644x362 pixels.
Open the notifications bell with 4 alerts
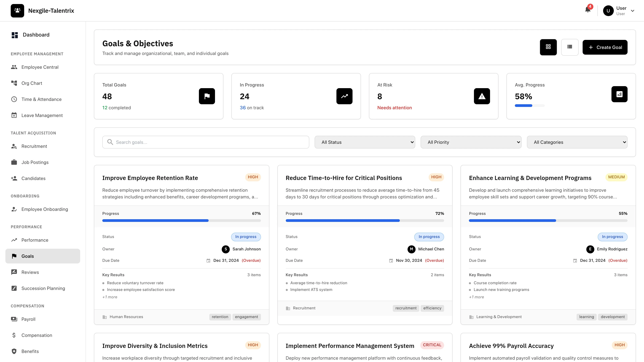[x=587, y=10]
